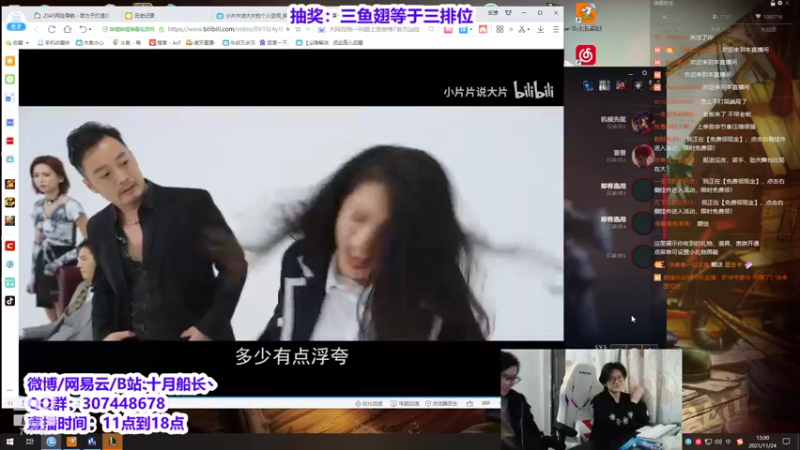Viewport: 800px width, 450px height.
Task: Select the 机械先驱 champion portrait
Action: [642, 122]
